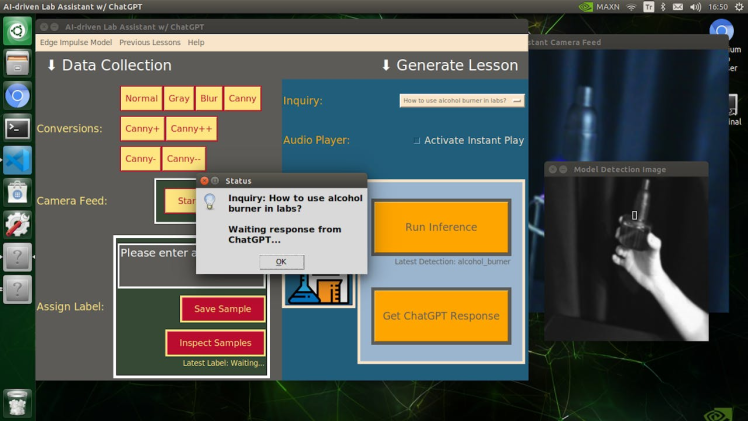This screenshot has height=421, width=748.
Task: Click the clock showing 16:50
Action: 718,7
